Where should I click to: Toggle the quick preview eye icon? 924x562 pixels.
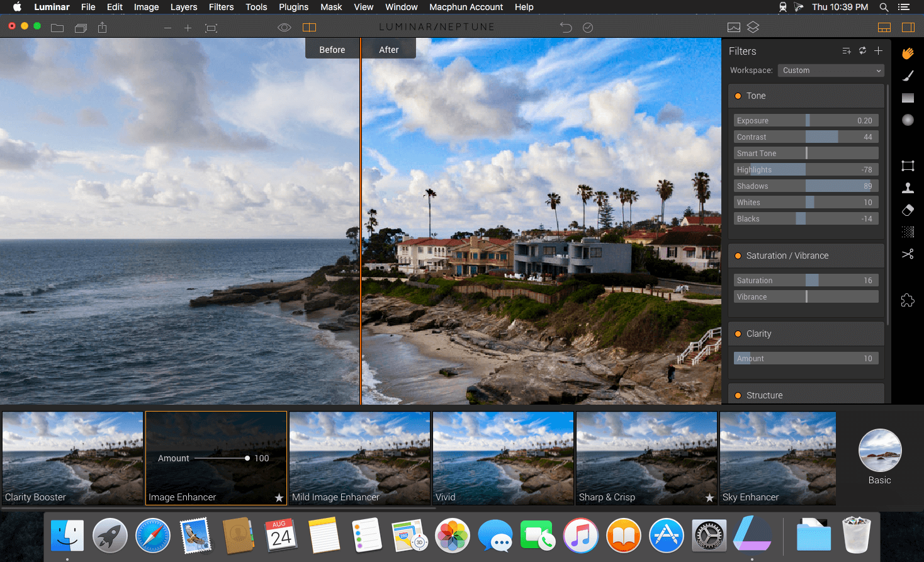point(285,28)
